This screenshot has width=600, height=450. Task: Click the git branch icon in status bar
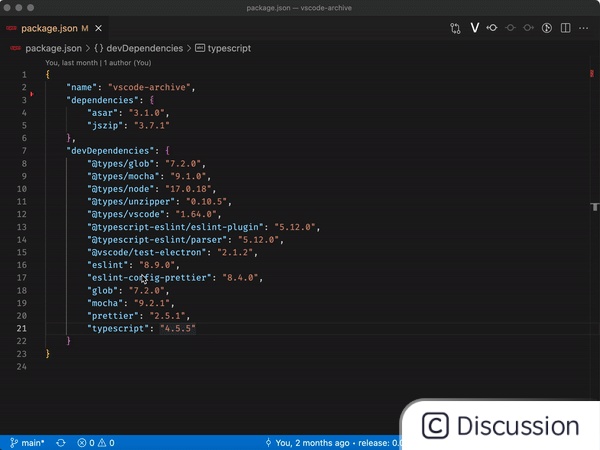[x=14, y=443]
